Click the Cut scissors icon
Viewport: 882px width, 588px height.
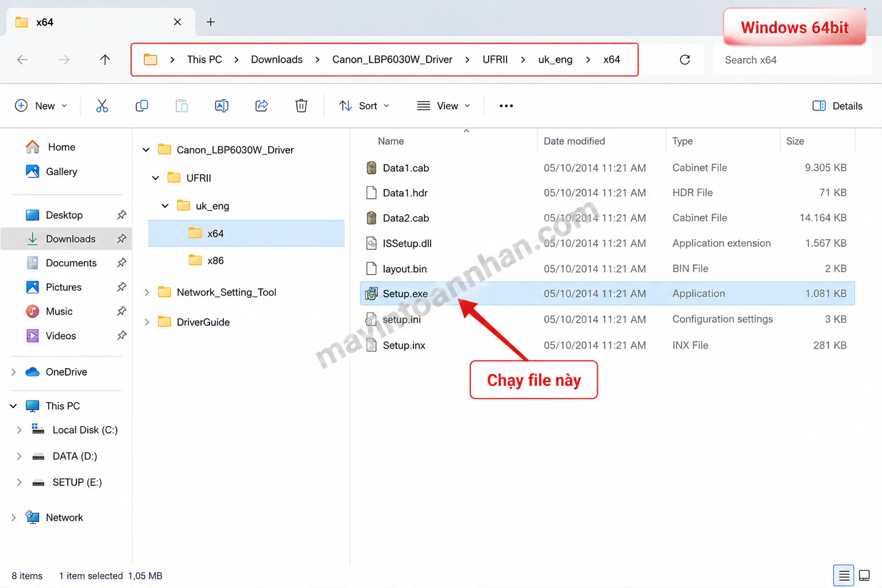pos(102,106)
